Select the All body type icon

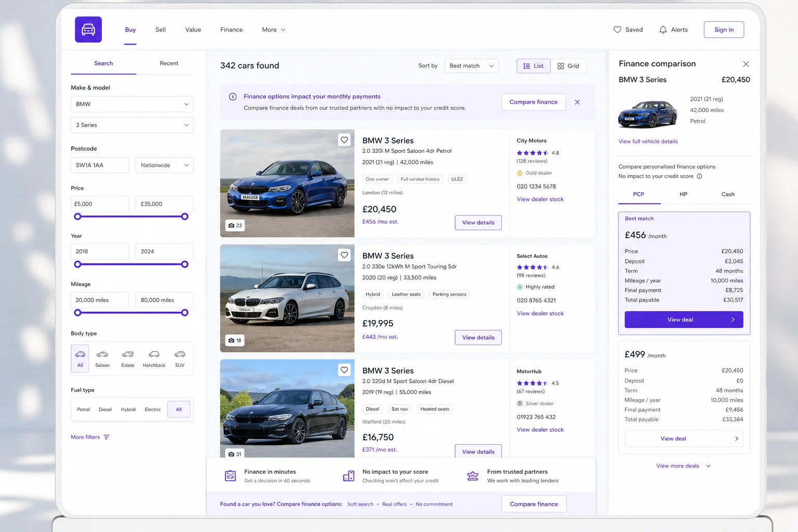tap(80, 358)
